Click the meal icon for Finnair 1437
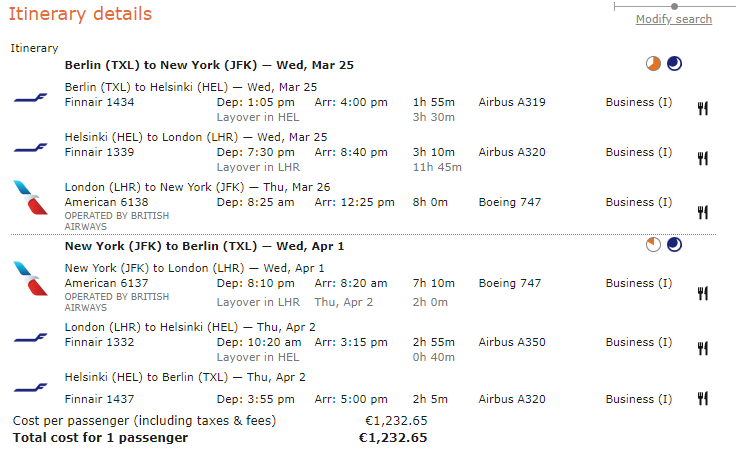The image size is (736, 456). tap(703, 399)
